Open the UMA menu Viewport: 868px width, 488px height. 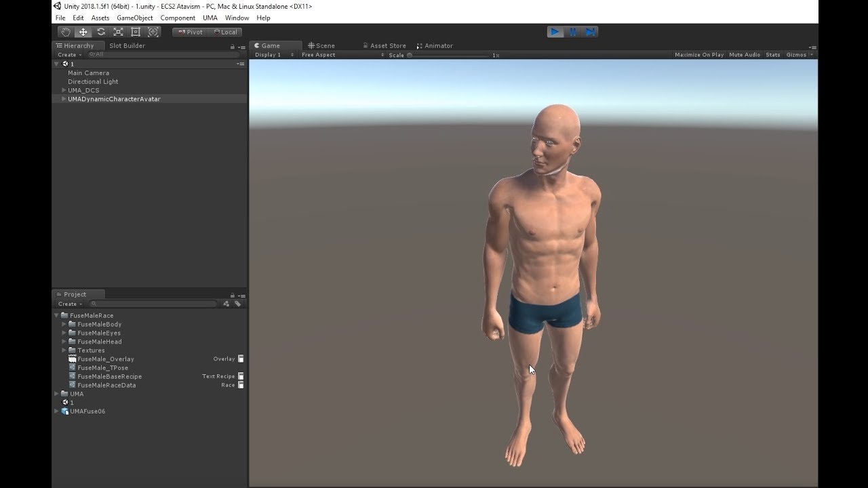[x=210, y=18]
